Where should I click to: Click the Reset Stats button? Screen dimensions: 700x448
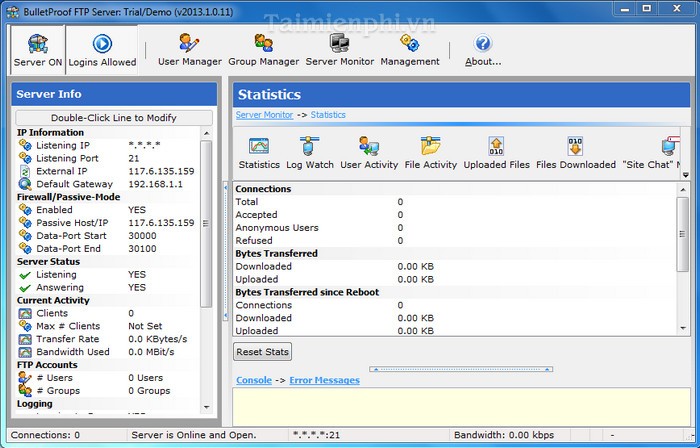coord(262,352)
